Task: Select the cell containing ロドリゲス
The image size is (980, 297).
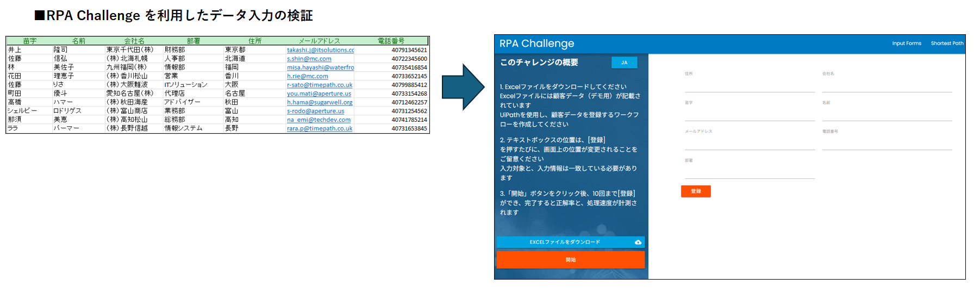Action: coord(79,111)
